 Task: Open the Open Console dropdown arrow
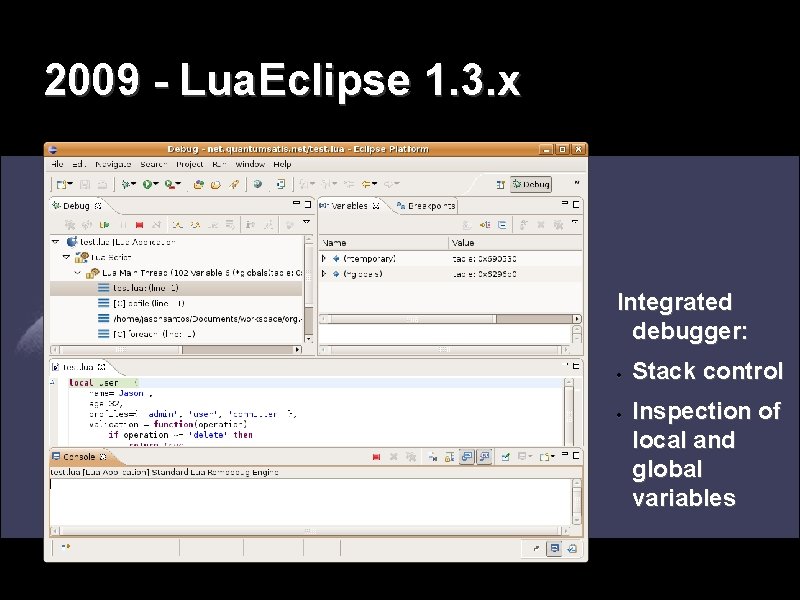[553, 457]
